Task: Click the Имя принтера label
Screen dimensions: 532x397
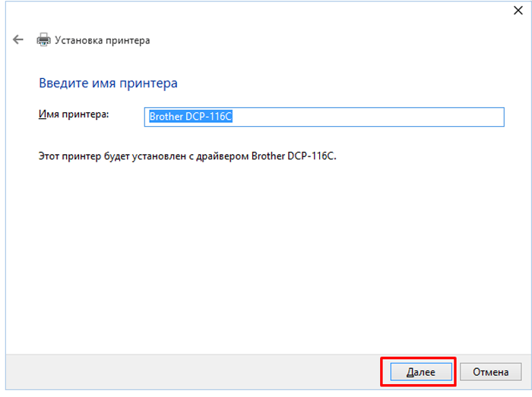Action: pos(74,115)
